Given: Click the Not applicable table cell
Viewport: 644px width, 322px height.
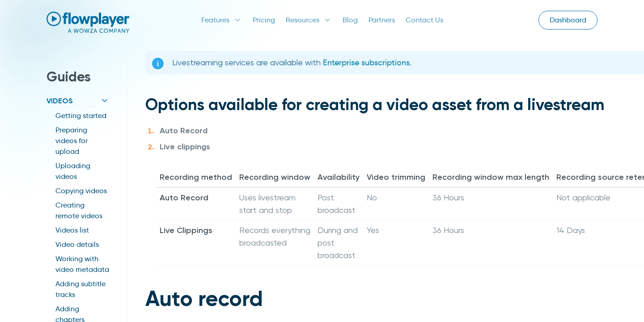Looking at the screenshot, I should tap(583, 198).
